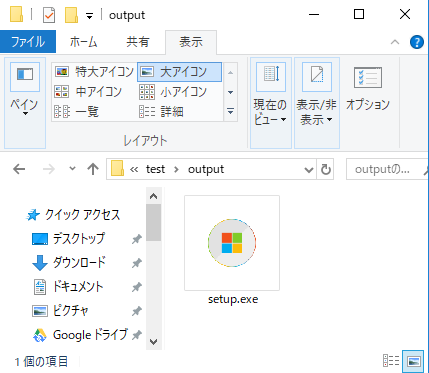Open recent locations dropdown chevron
Image resolution: width=429 pixels, height=373 pixels.
click(72, 169)
